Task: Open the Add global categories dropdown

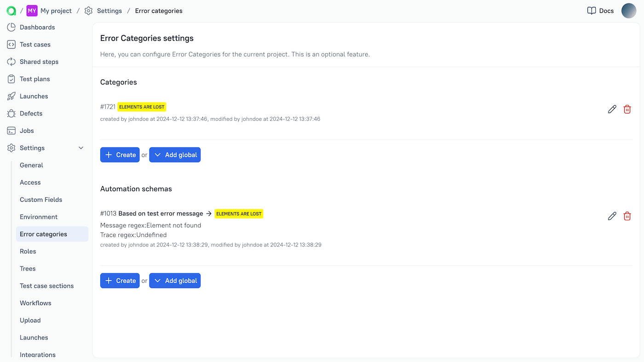Action: [175, 154]
